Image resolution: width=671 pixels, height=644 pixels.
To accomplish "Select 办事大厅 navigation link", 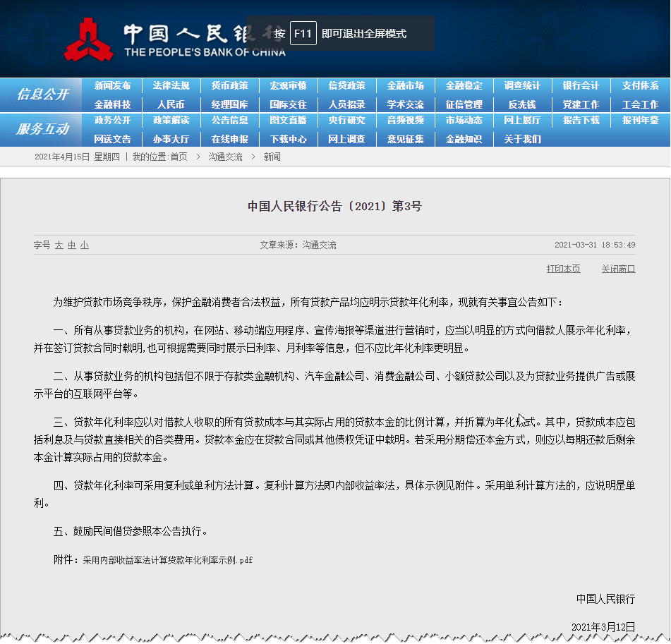I will pyautogui.click(x=171, y=139).
